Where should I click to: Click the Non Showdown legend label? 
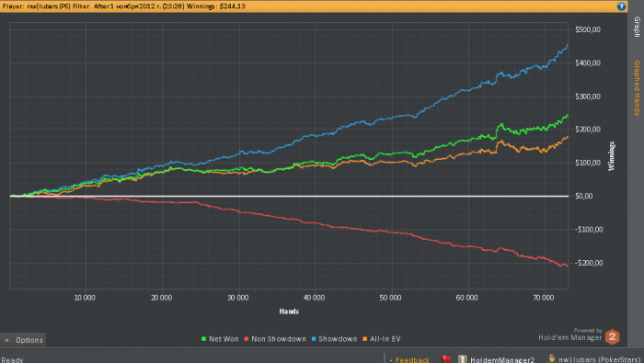[x=279, y=339]
